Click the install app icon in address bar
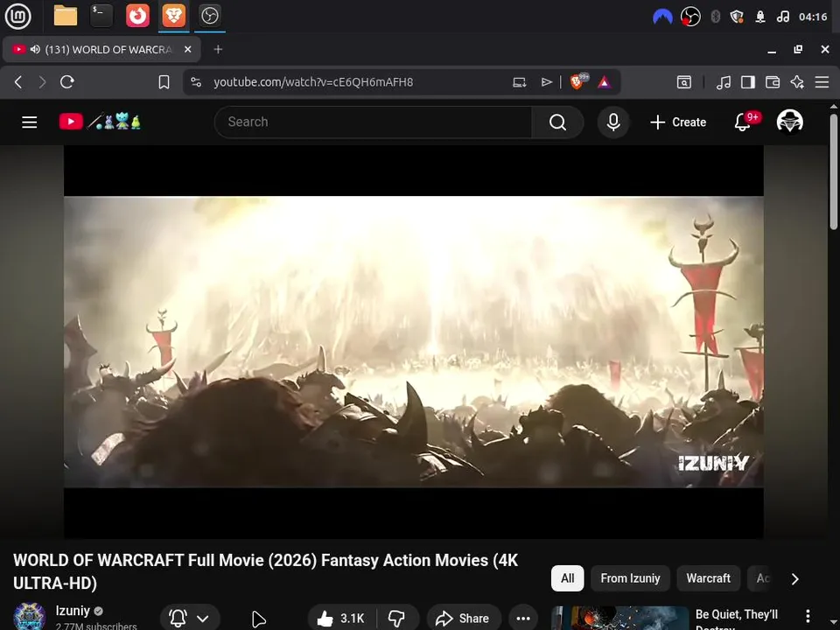Screen dimensions: 840x630 (x=519, y=82)
